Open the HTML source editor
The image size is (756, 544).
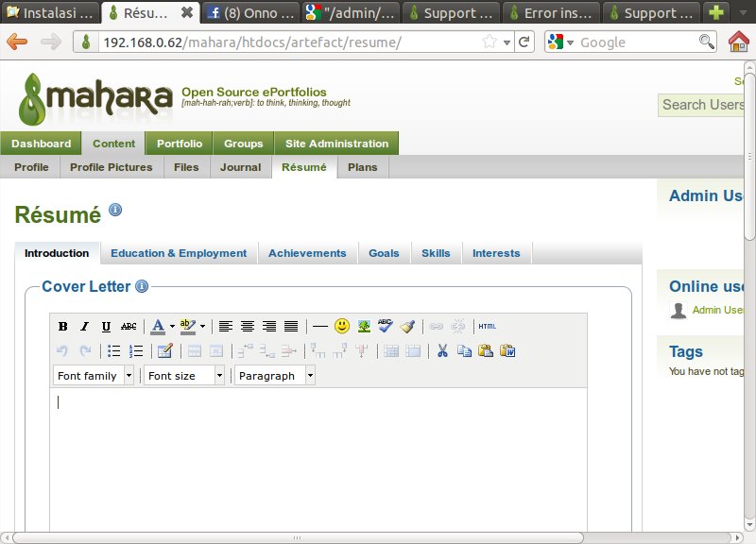click(487, 327)
